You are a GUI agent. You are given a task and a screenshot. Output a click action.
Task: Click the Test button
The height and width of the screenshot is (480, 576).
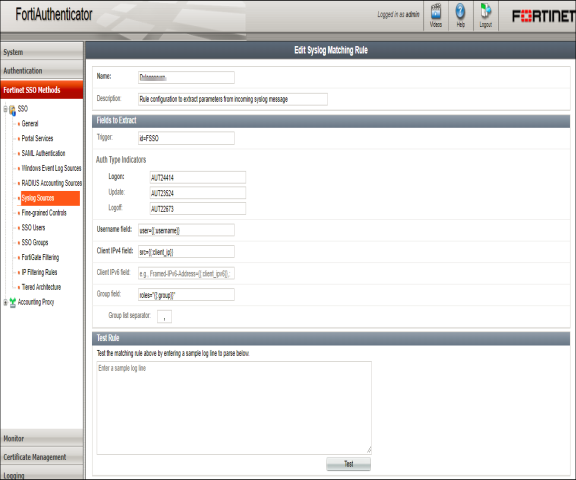point(348,464)
